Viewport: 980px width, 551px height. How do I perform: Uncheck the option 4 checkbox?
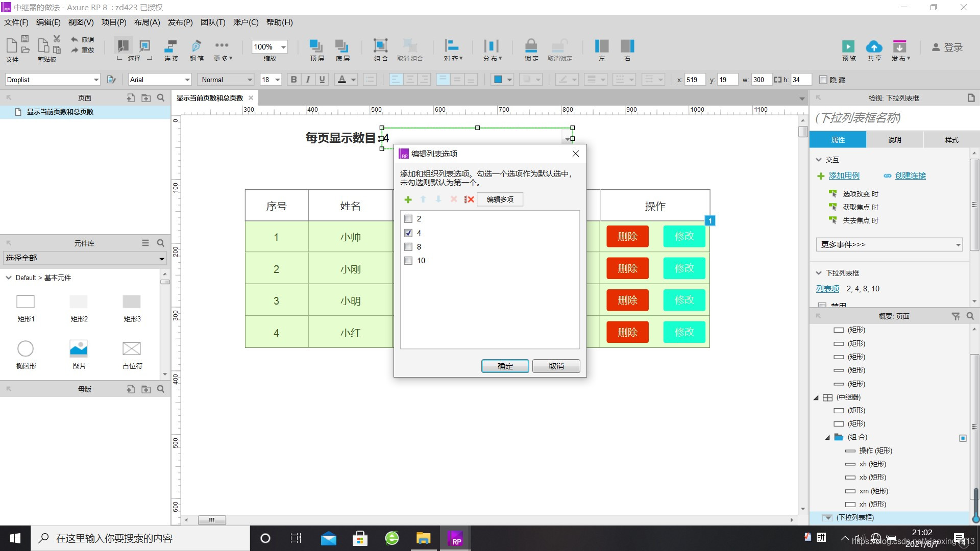408,233
